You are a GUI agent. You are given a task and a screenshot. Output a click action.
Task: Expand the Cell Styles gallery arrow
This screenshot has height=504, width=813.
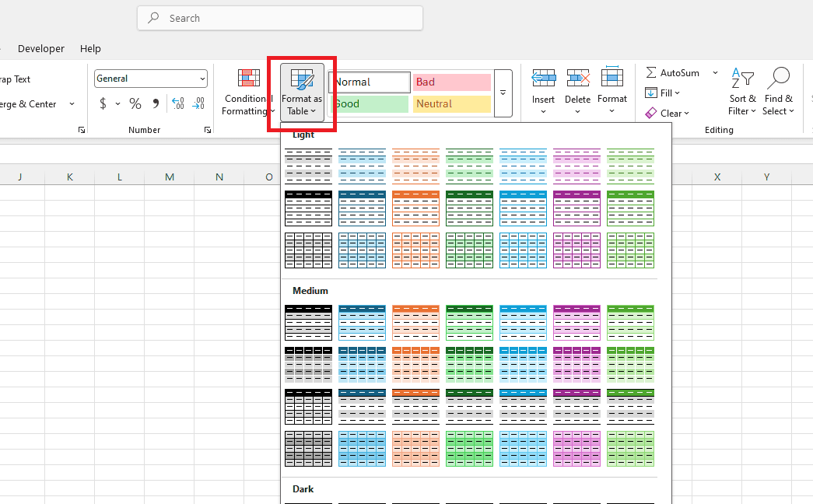(x=503, y=93)
